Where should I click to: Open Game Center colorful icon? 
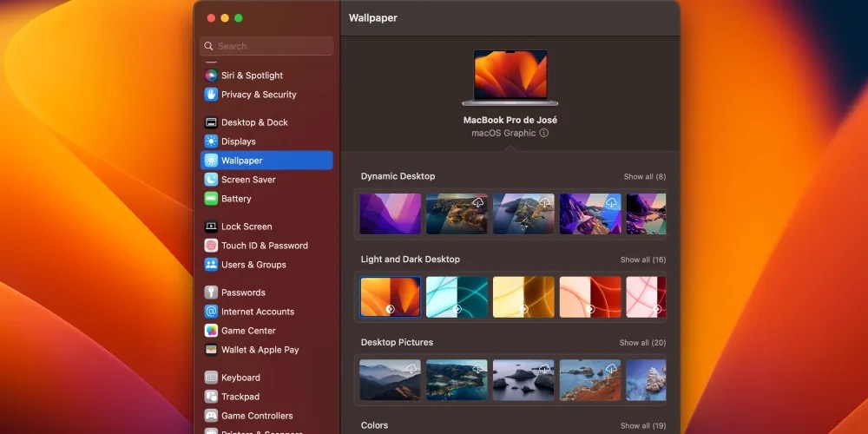coord(211,331)
